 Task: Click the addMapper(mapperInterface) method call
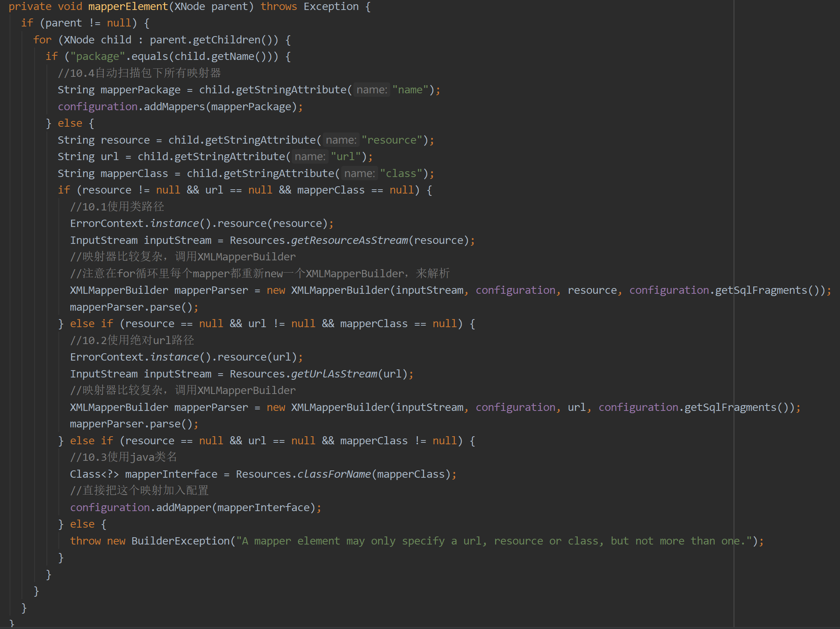click(184, 508)
